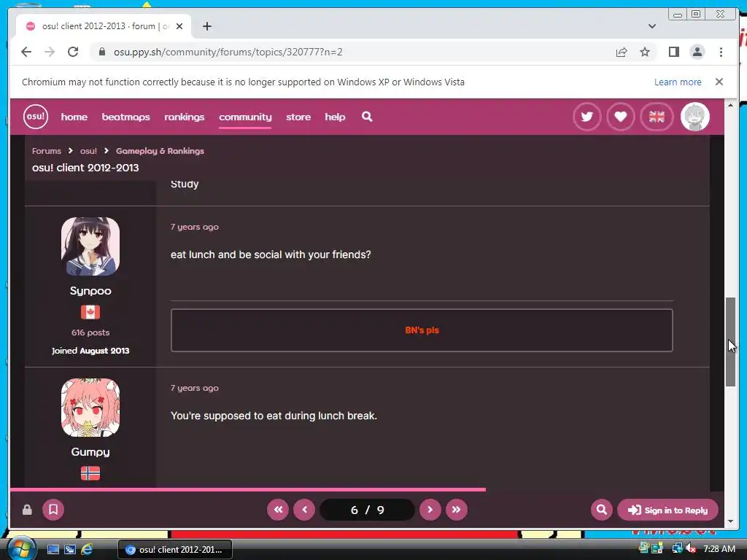Launch Internet Explorer from quick launch
747x560 pixels.
[x=87, y=550]
